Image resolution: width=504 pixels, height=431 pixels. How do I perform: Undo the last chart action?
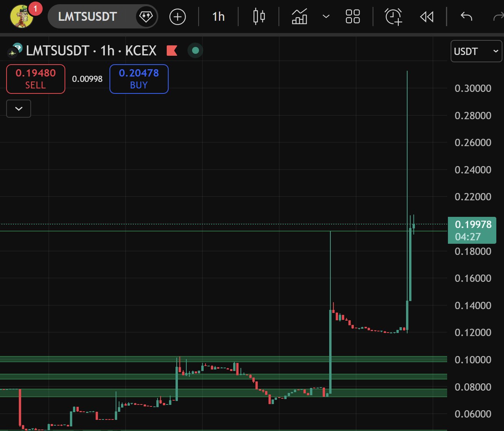click(466, 17)
